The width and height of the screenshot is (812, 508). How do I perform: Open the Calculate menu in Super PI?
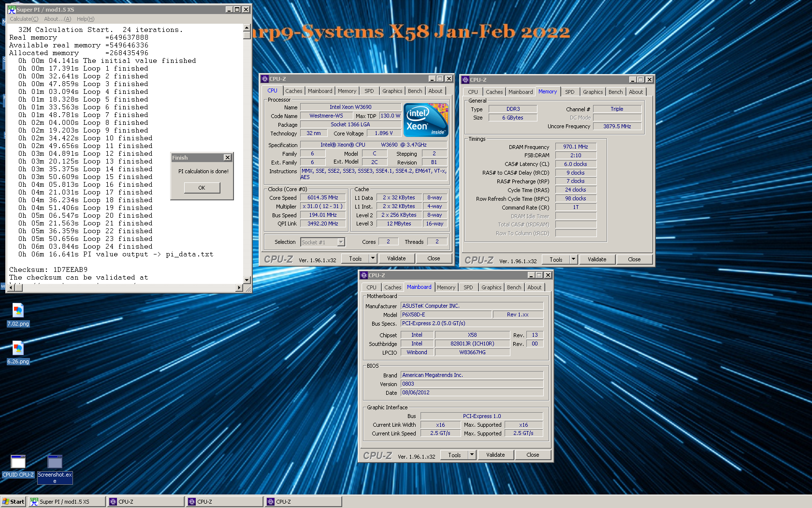coord(24,19)
